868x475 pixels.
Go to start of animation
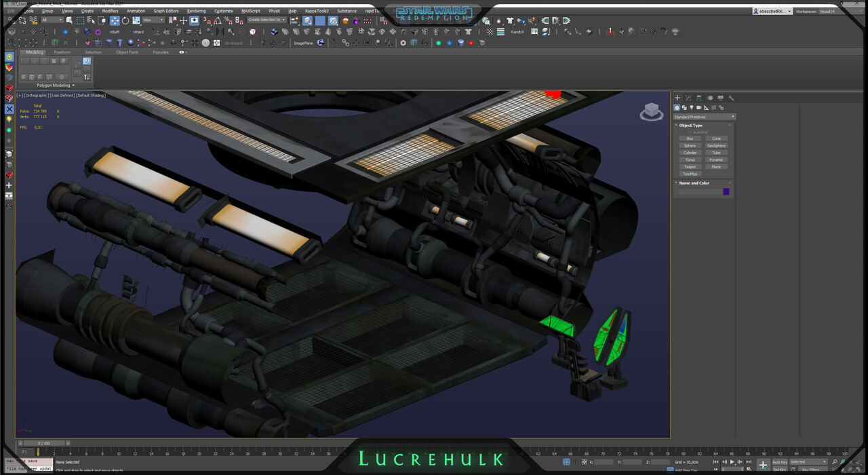715,462
